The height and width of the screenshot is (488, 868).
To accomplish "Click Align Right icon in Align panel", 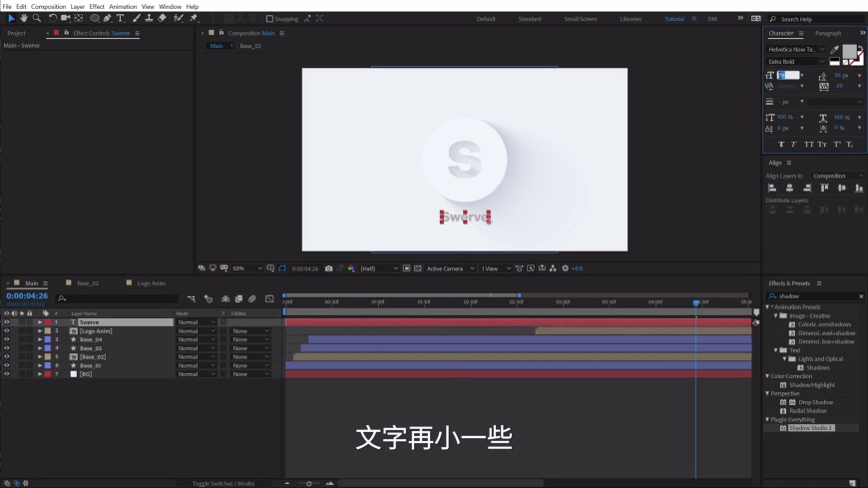I will 807,189.
